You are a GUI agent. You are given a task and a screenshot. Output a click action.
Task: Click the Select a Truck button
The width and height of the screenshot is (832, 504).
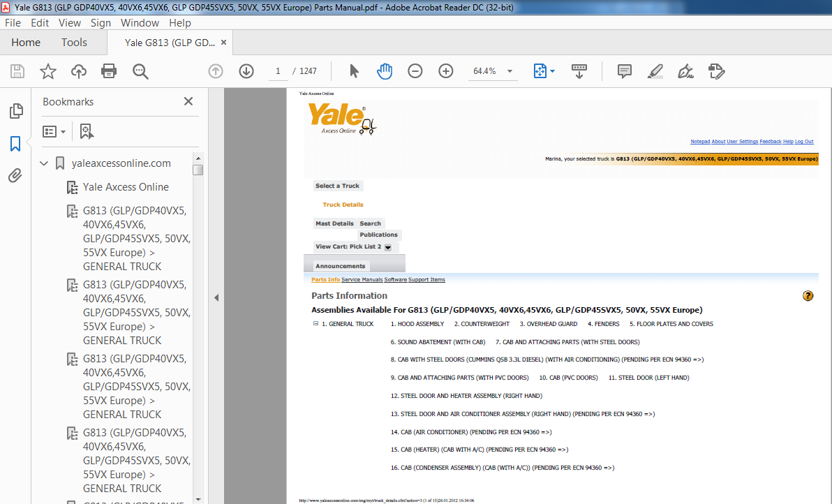coord(337,186)
